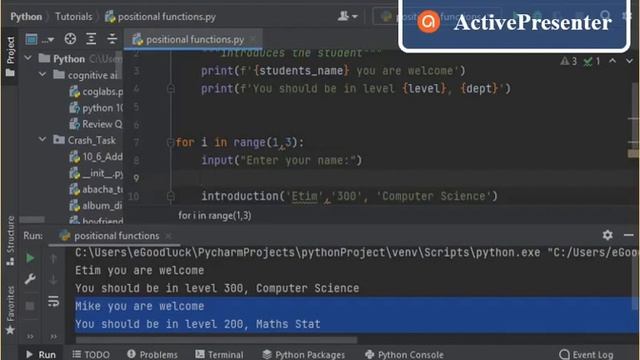Close the positional functions.py editor tab
The height and width of the screenshot is (360, 640).
[253, 40]
